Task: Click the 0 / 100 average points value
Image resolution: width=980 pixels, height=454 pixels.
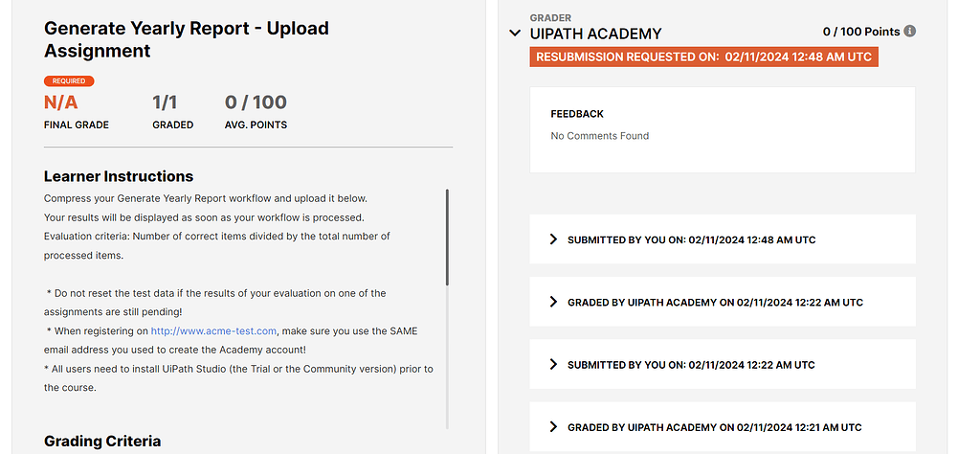Action: [x=256, y=102]
